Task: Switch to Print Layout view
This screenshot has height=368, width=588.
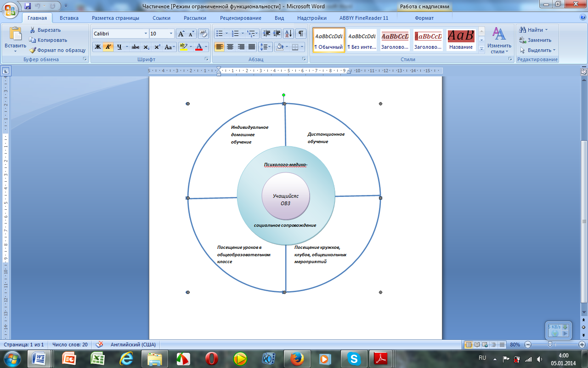Action: (469, 345)
